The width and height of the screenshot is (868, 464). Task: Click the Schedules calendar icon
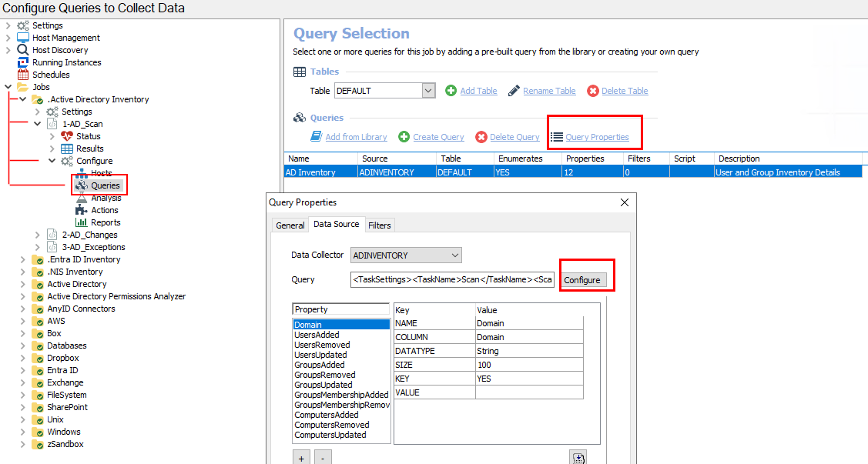point(23,75)
